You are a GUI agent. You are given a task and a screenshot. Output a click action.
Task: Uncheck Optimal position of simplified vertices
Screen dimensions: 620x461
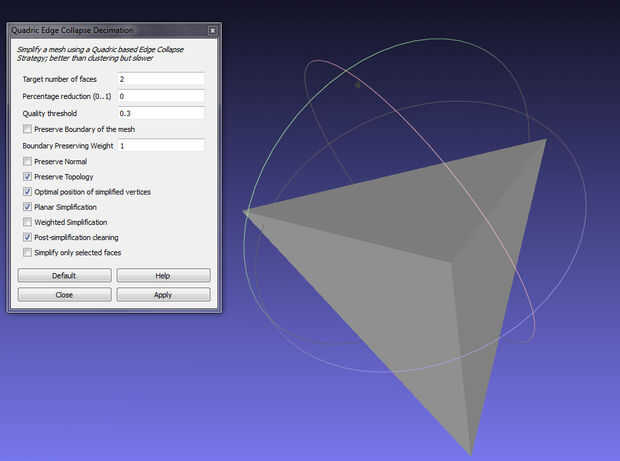pyautogui.click(x=27, y=192)
